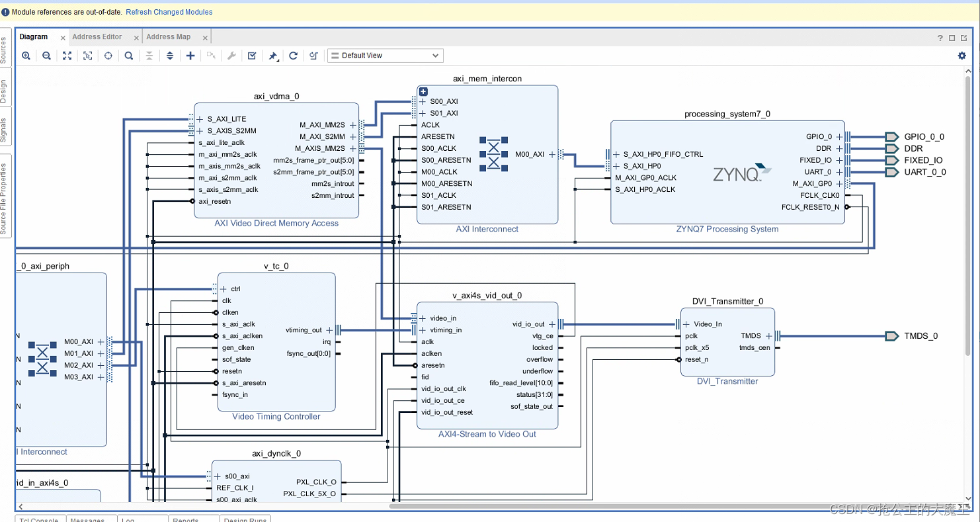Click the fit selection area icon
This screenshot has height=522, width=980.
87,56
